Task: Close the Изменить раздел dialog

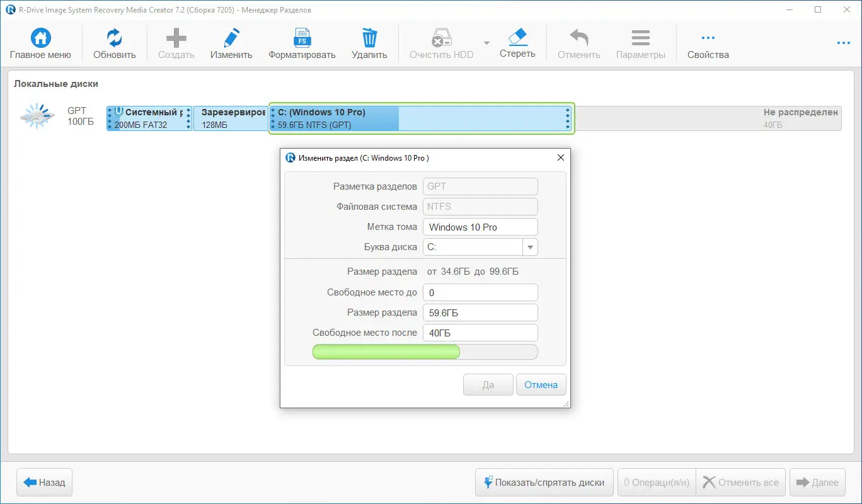Action: 560,158
